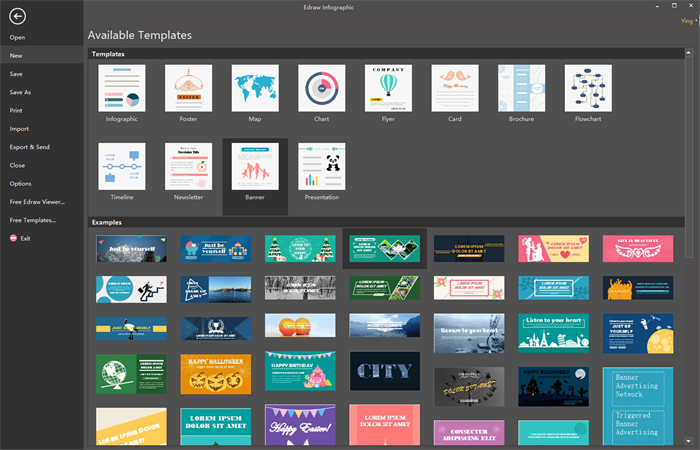Select New in the sidebar
700x450 pixels.
16,56
